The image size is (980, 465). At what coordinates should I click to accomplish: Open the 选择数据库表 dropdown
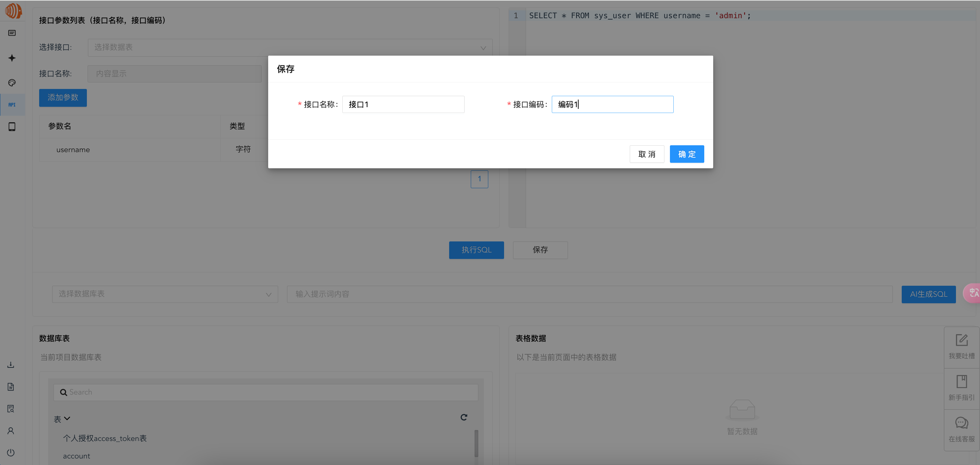tap(165, 294)
